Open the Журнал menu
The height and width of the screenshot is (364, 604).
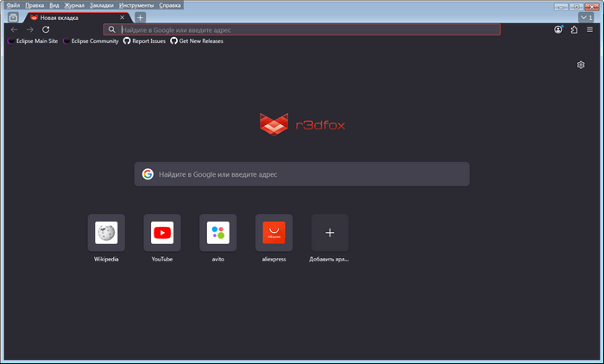click(x=74, y=5)
